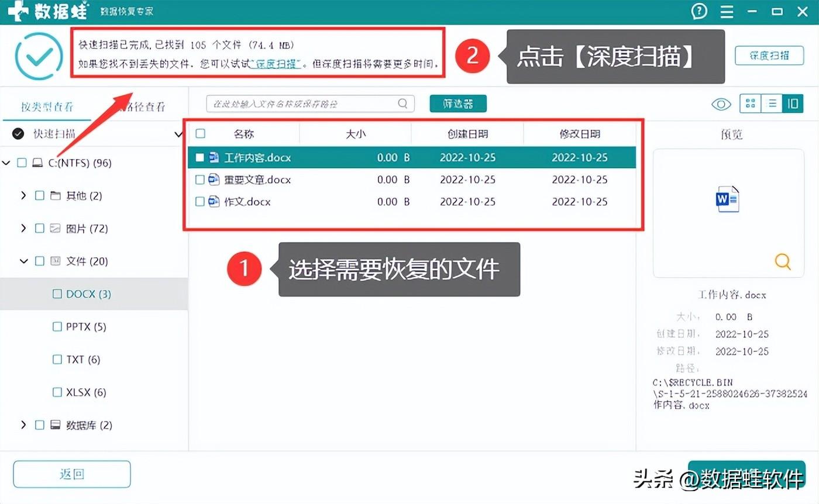This screenshot has width=819, height=504.
Task: Click the Word icon of 作文.docx row
Action: 214,202
